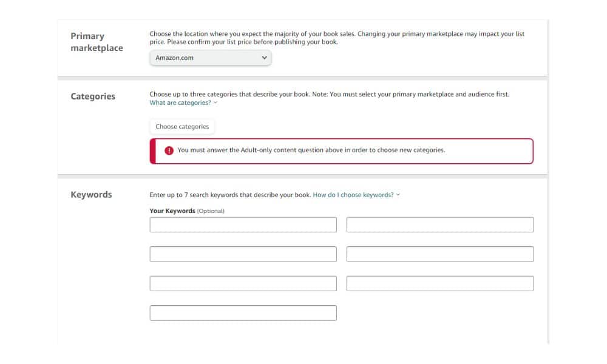Click the 'Your Keywords' field label
Viewport: 607px width, 364px height.
pyautogui.click(x=172, y=211)
